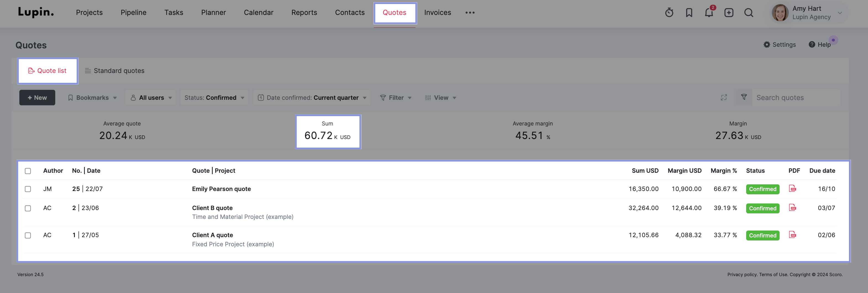Click the New quote button
Viewport: 868px width, 293px height.
click(37, 98)
